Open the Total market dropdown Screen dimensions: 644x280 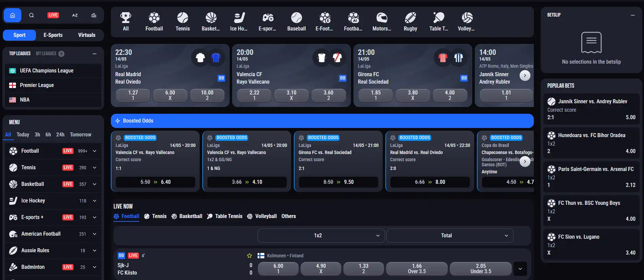[450, 236]
